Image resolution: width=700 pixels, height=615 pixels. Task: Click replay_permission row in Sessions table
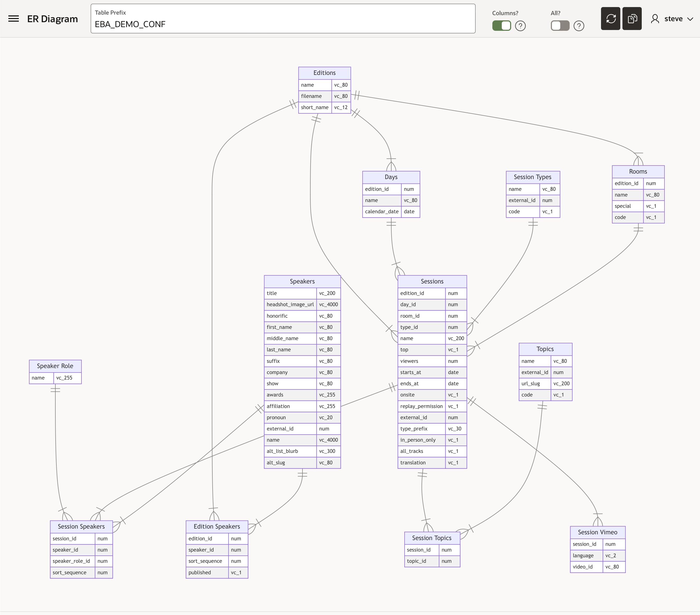coord(421,406)
